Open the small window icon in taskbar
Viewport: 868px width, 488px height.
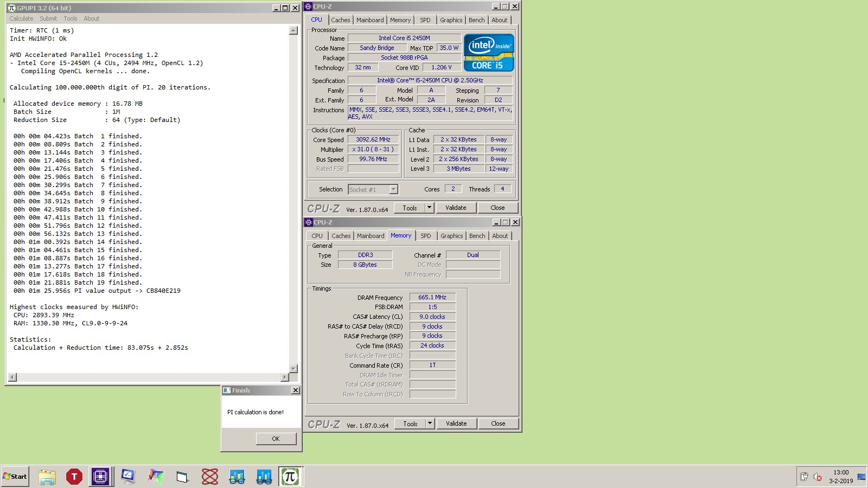coord(182,477)
